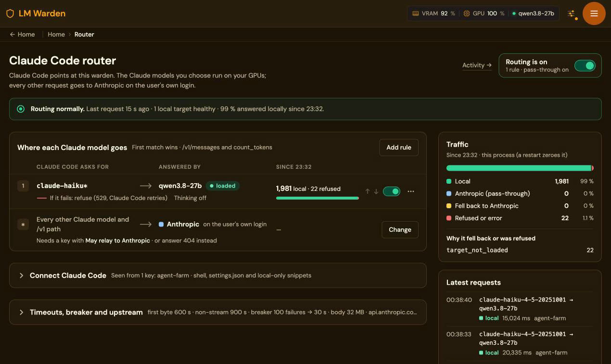The width and height of the screenshot is (611, 364).
Task: Click the asterisk catch-all rule badge
Action: coord(23,224)
